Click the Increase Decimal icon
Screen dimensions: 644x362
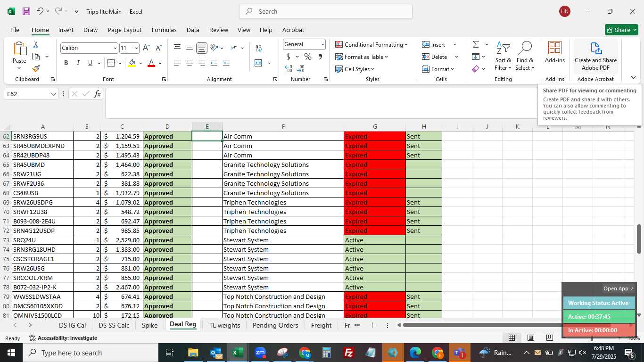click(x=289, y=69)
